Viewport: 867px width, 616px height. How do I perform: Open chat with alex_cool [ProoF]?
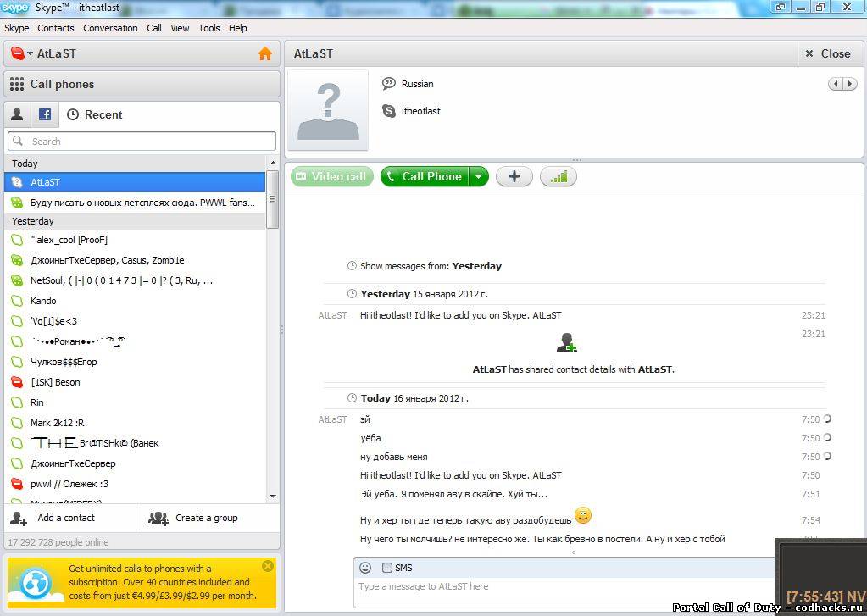pos(135,240)
